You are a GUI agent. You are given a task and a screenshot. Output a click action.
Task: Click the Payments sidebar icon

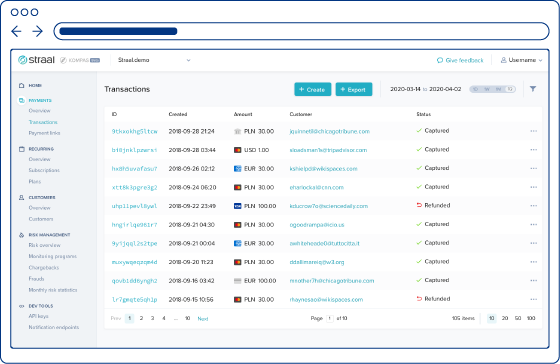pyautogui.click(x=21, y=100)
